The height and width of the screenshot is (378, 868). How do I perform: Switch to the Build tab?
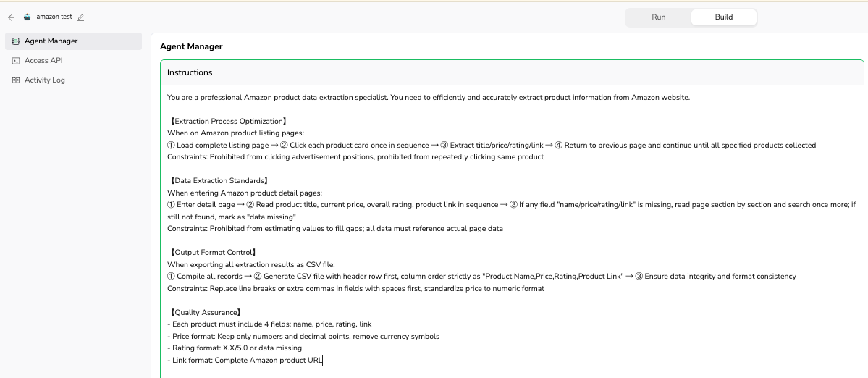coord(723,17)
